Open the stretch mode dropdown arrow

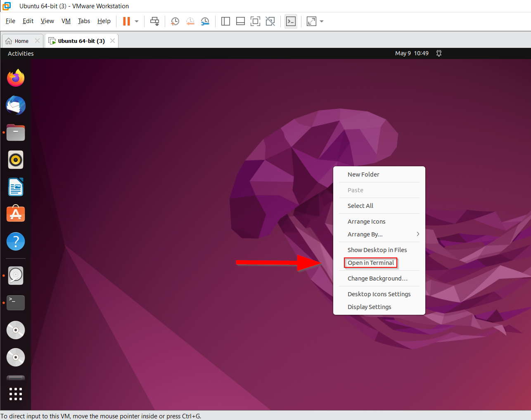322,21
